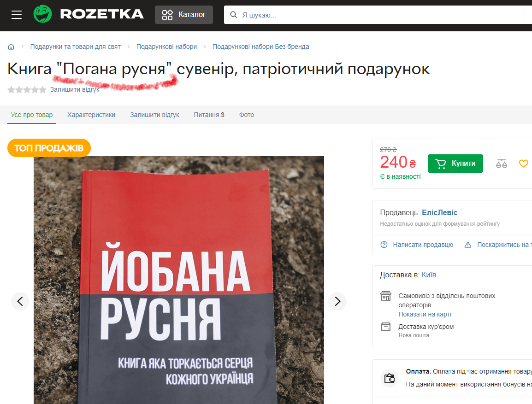Open the hamburger side menu
This screenshot has height=404, width=532.
click(x=16, y=15)
